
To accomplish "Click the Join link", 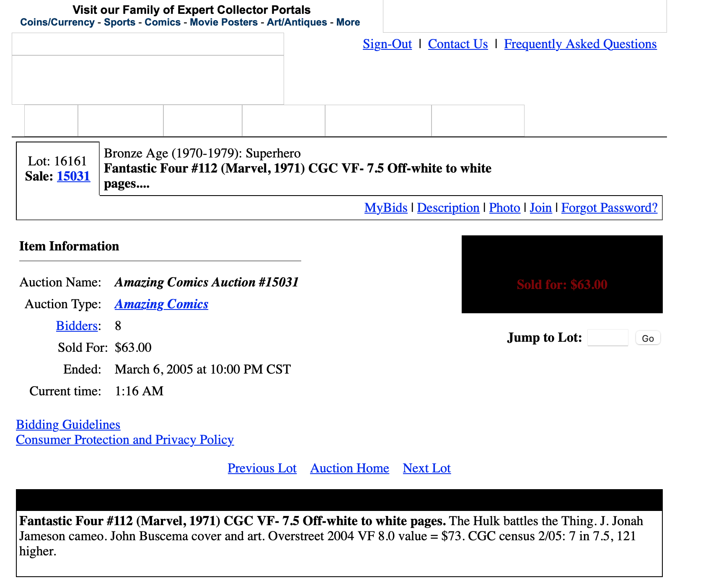I will coord(540,208).
